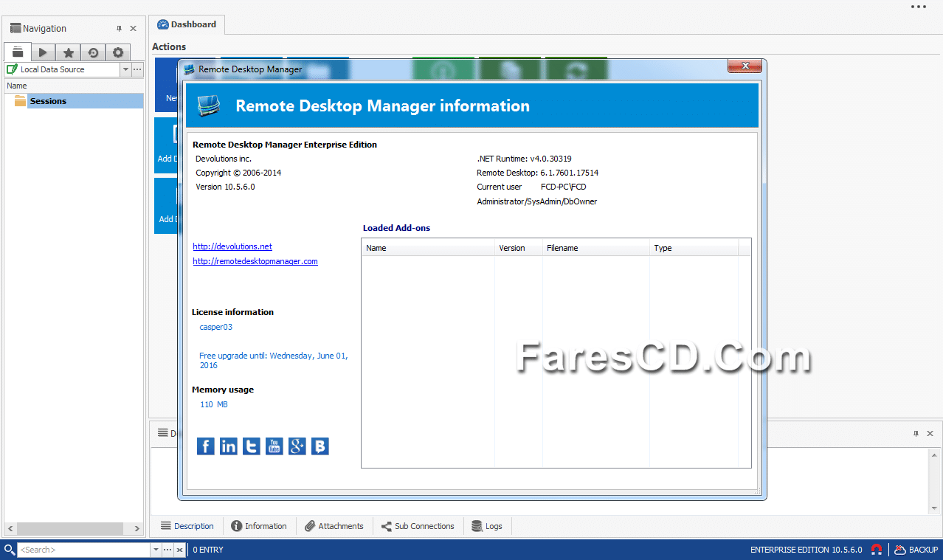Switch to opened sessions play tab
Screen dimensions: 943x560
click(x=43, y=52)
